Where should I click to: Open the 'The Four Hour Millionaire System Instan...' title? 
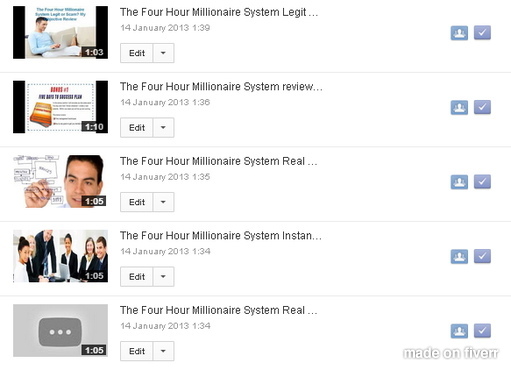point(221,236)
